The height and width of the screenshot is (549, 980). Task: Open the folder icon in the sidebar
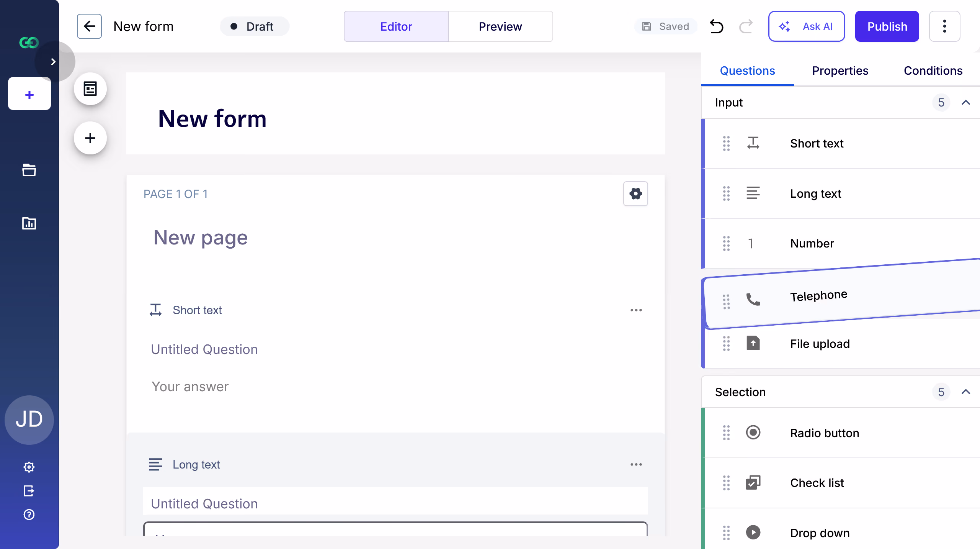coord(29,170)
